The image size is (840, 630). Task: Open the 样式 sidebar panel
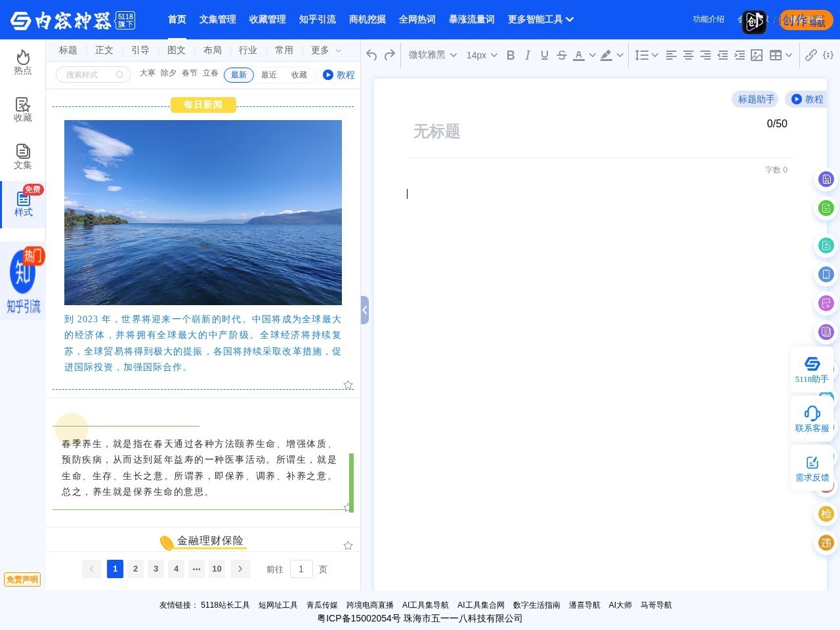click(23, 204)
